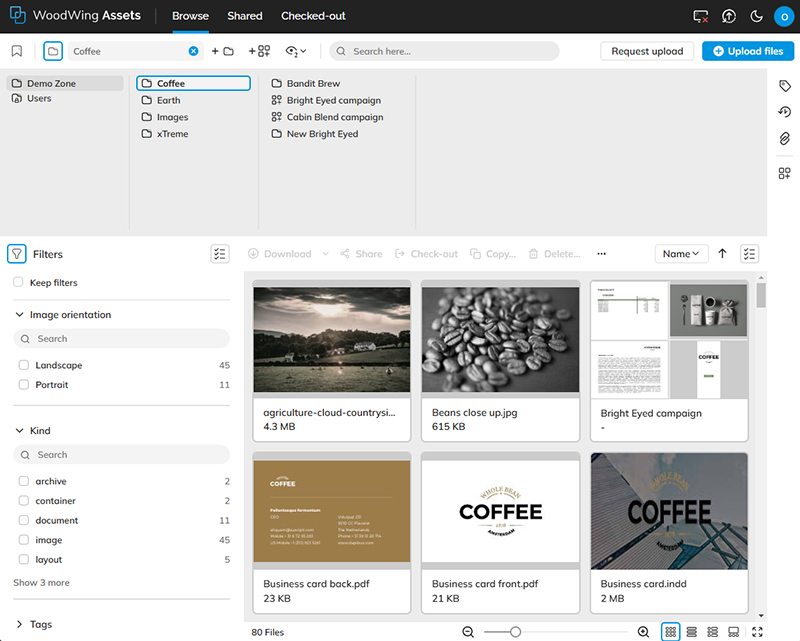Focus the Search here field

[x=444, y=51]
